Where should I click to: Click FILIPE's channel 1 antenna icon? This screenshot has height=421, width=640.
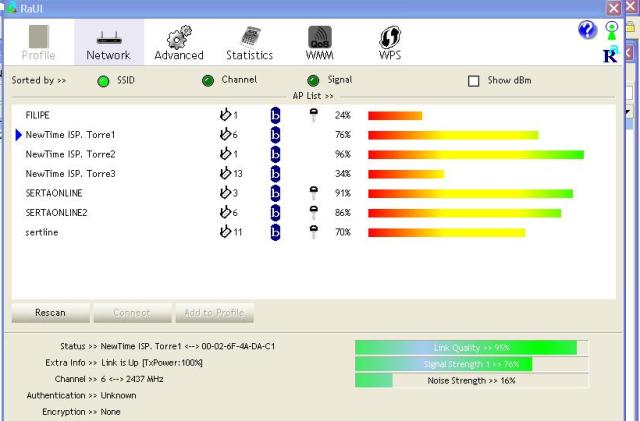click(225, 115)
